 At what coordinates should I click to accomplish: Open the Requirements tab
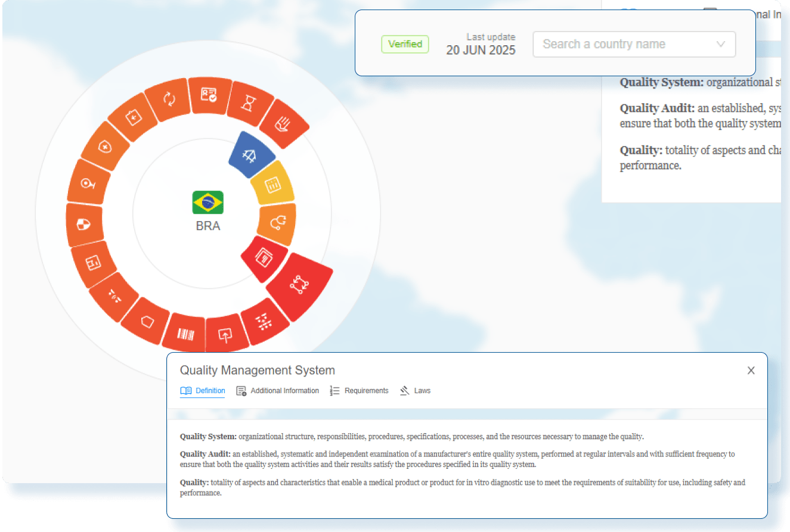click(359, 391)
